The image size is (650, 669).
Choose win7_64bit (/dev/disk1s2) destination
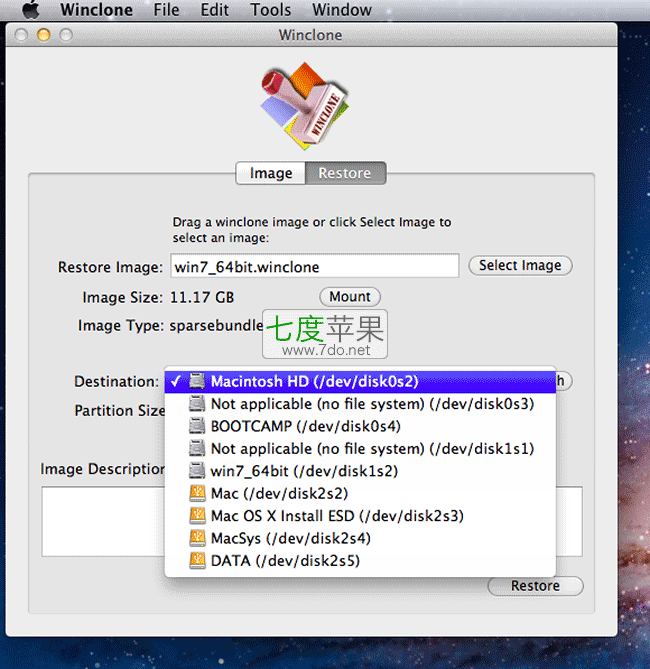pos(360,471)
